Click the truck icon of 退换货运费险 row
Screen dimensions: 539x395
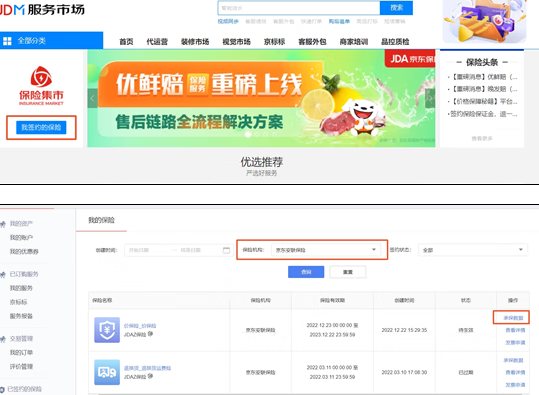pos(107,372)
